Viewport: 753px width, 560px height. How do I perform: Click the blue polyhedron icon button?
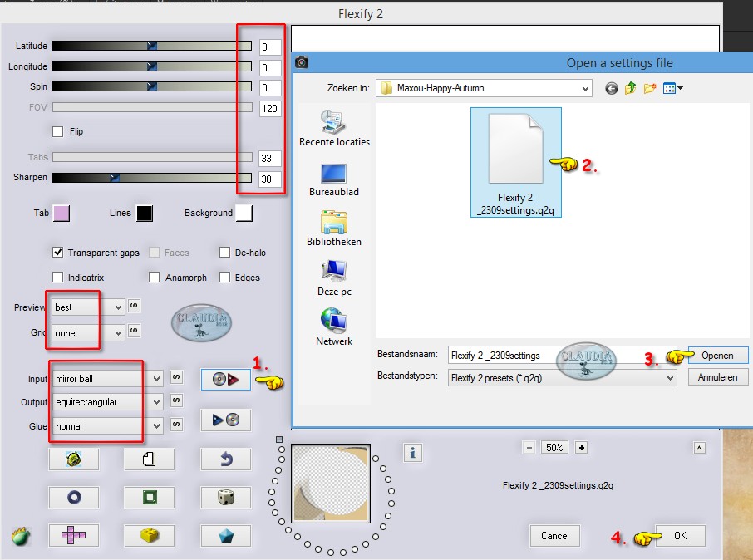point(226,535)
